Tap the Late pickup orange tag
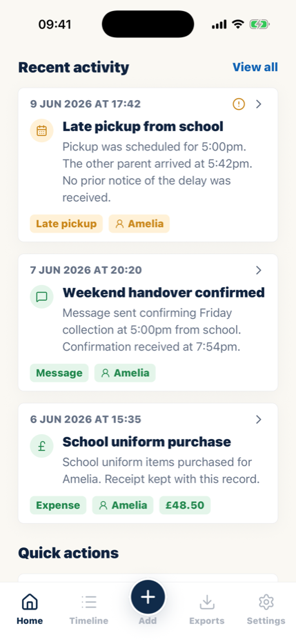 click(66, 224)
